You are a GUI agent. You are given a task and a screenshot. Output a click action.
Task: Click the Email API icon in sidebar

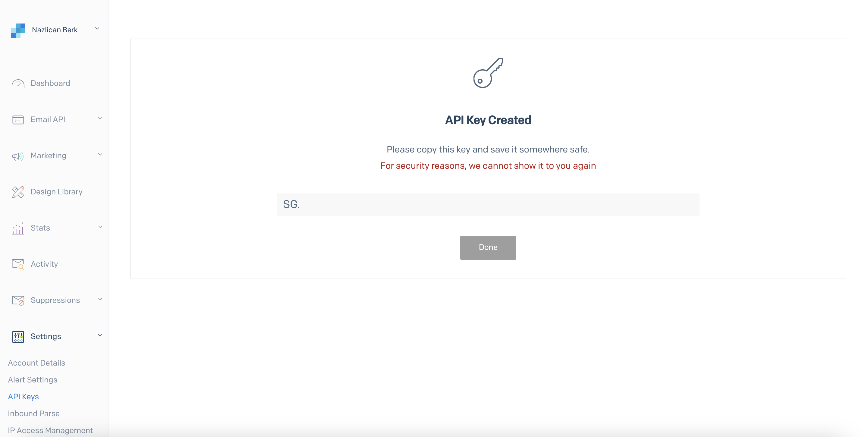pyautogui.click(x=18, y=119)
